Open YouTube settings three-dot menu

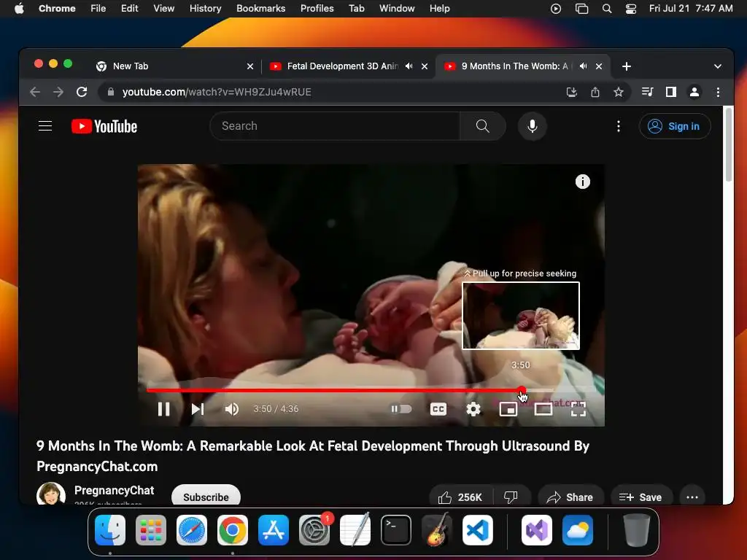coord(619,126)
